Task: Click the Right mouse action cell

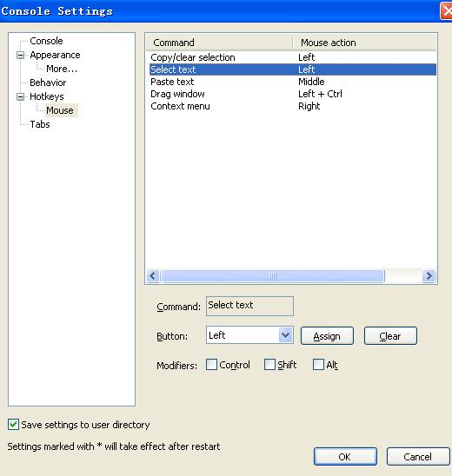Action: (309, 106)
